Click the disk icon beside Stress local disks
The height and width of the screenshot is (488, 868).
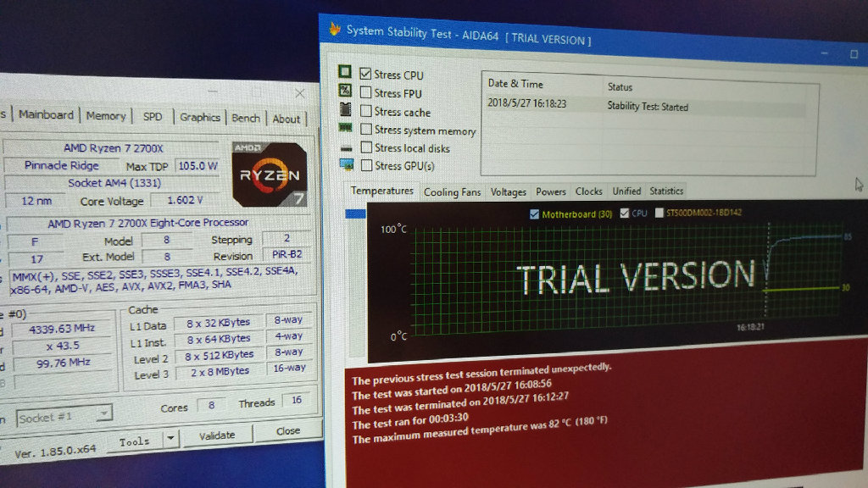(346, 147)
